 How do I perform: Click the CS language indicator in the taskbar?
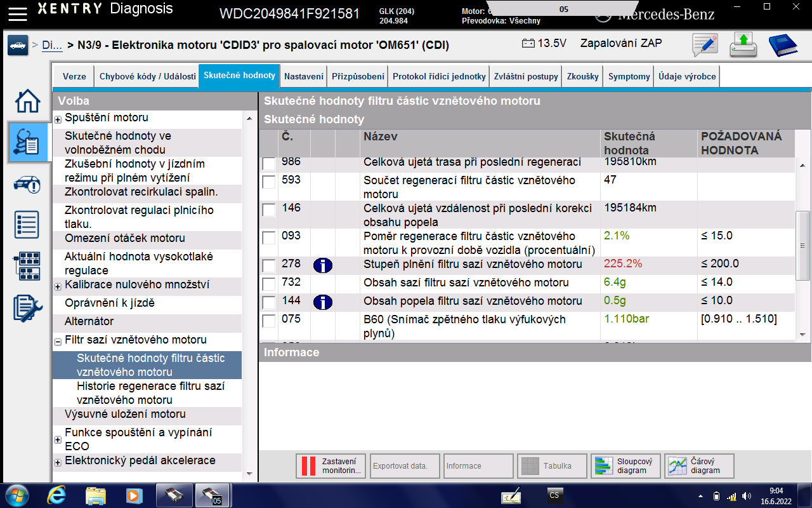(x=554, y=495)
